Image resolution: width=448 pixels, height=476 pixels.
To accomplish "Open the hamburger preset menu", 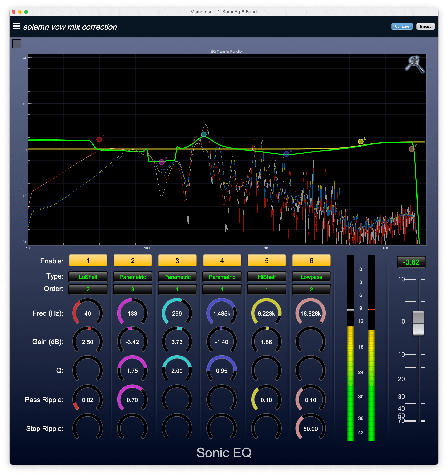I will point(16,26).
